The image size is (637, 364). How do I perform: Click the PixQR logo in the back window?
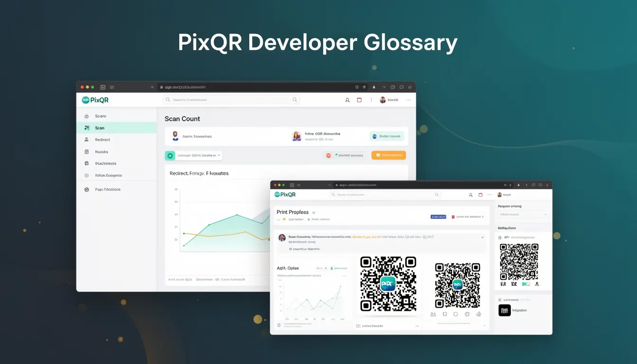coord(95,100)
